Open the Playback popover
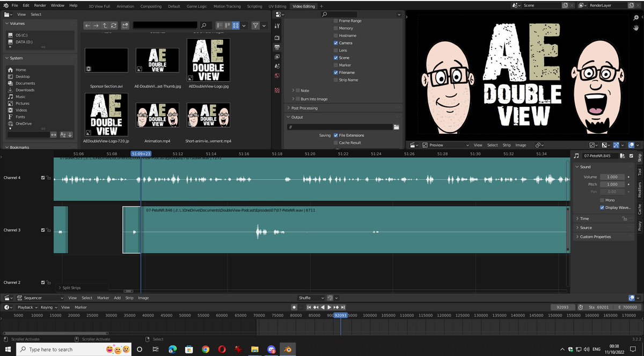The image size is (644, 356). pos(27,307)
